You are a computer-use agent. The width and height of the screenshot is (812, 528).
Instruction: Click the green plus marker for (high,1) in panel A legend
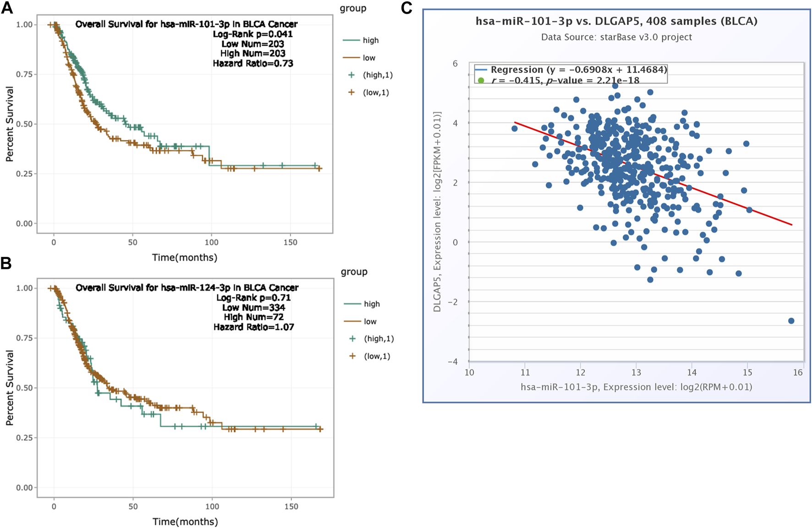351,75
